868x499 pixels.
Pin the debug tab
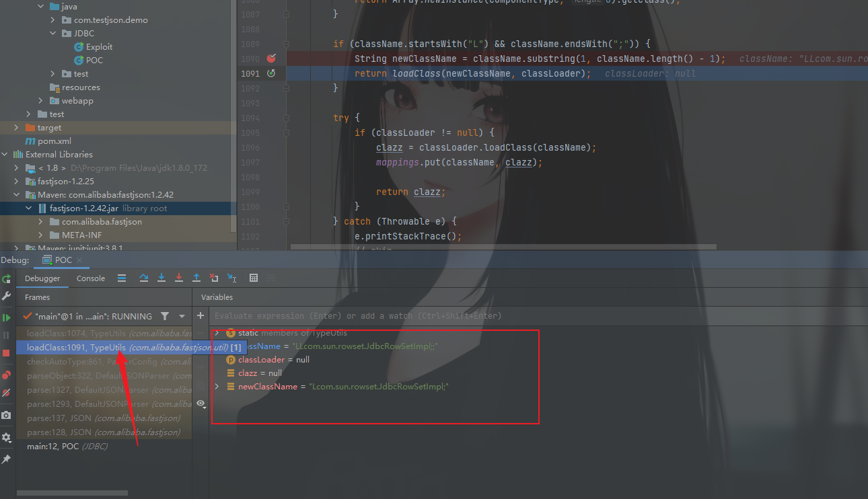tap(6, 459)
